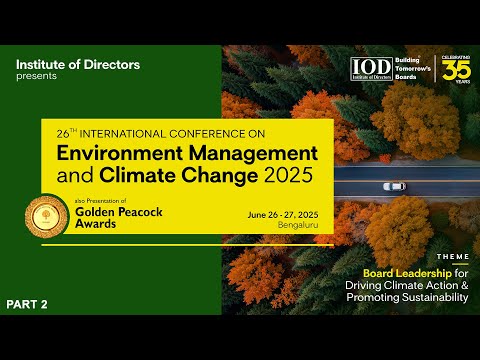Click the 'PART 2' label
This screenshot has height=360, width=480.
click(x=27, y=304)
